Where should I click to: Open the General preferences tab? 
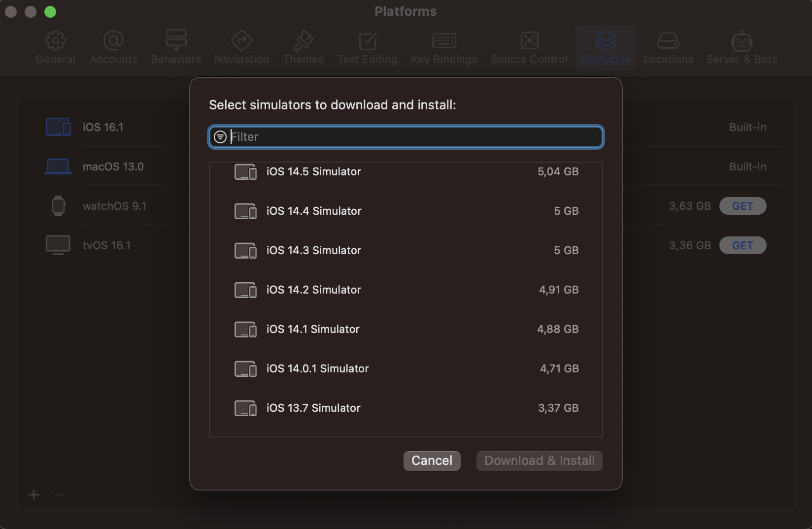[55, 48]
